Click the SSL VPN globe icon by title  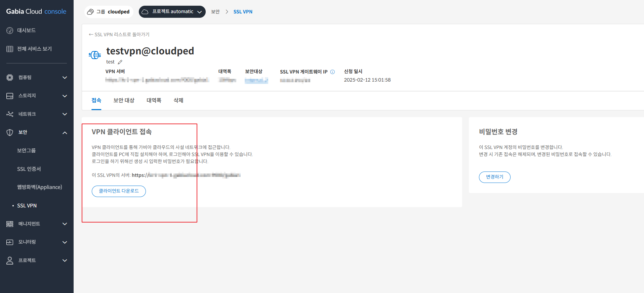point(95,55)
